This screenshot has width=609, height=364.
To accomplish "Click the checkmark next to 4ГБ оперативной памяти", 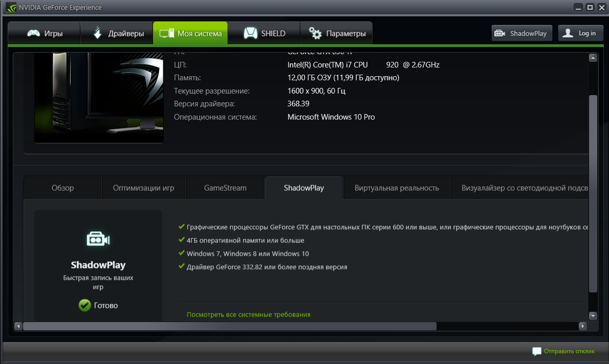I will [x=181, y=240].
